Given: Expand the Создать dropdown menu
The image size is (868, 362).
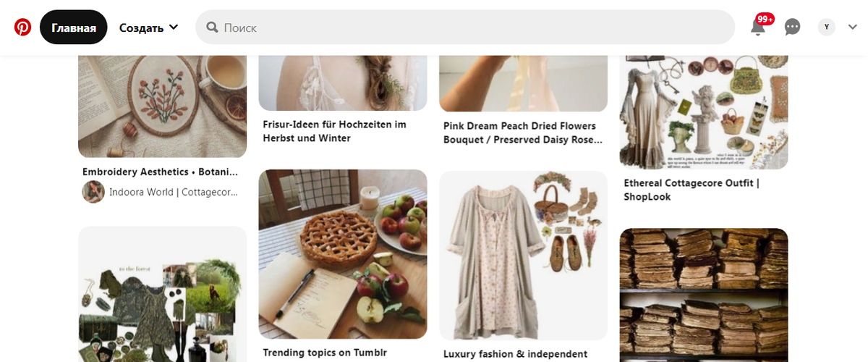Looking at the screenshot, I should pos(149,28).
